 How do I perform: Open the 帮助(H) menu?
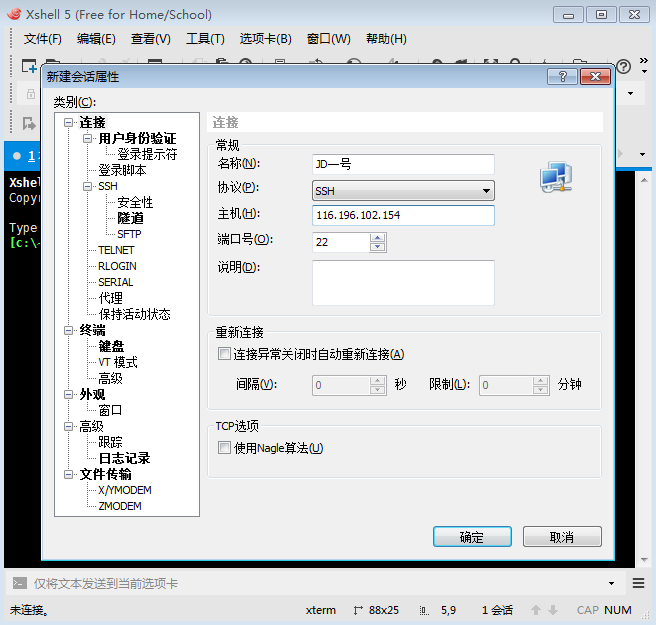386,39
